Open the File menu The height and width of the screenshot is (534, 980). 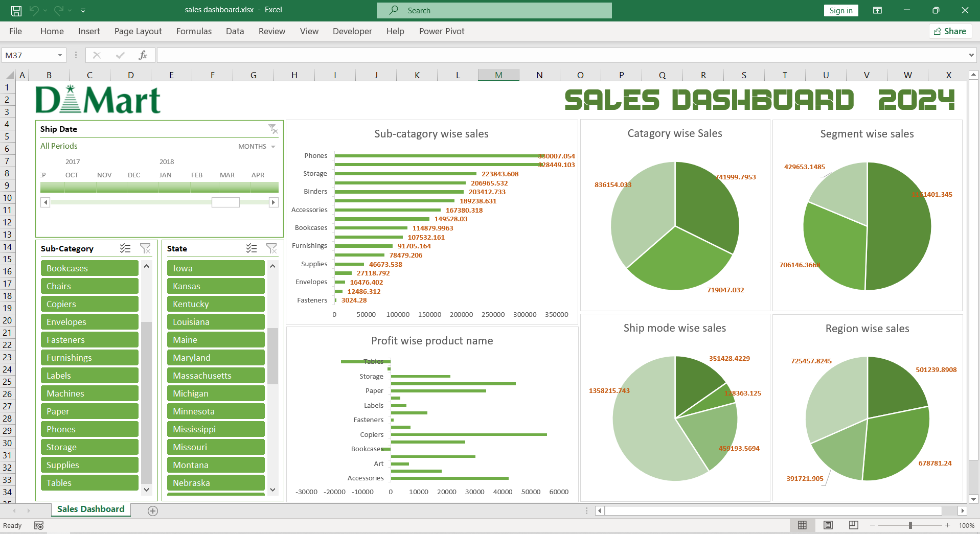coord(15,31)
